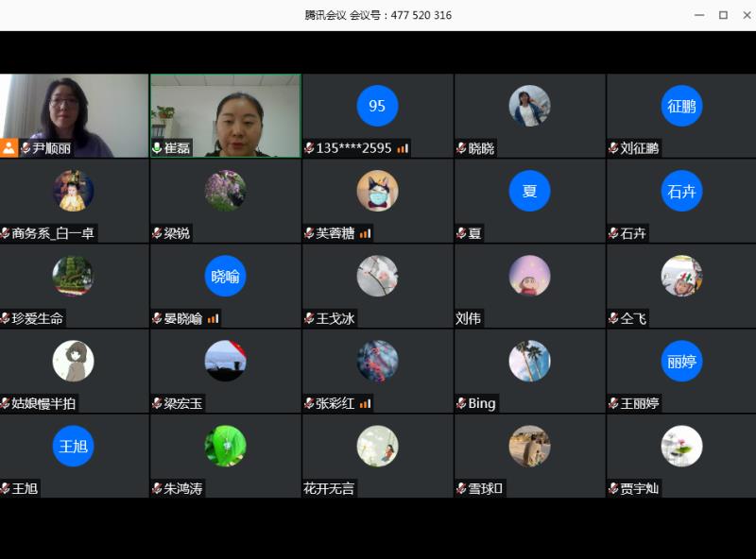756x559 pixels.
Task: Click the muted mic icon next to Bing
Action: (461, 403)
